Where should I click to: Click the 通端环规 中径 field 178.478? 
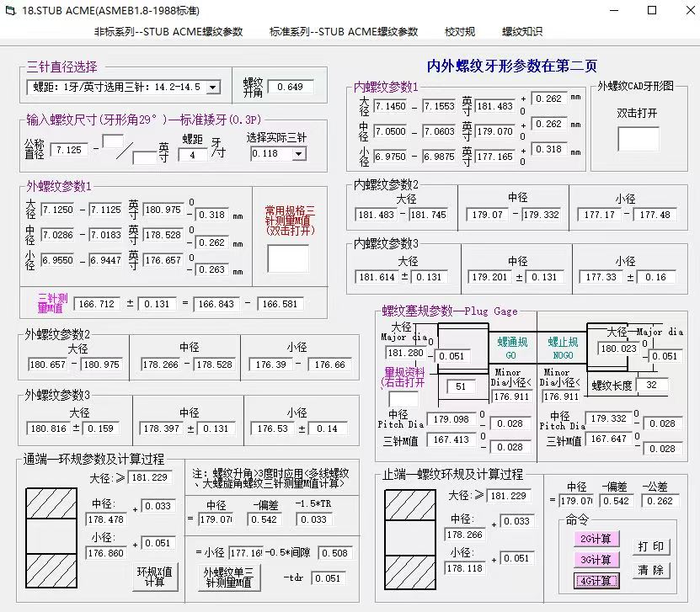pyautogui.click(x=106, y=519)
